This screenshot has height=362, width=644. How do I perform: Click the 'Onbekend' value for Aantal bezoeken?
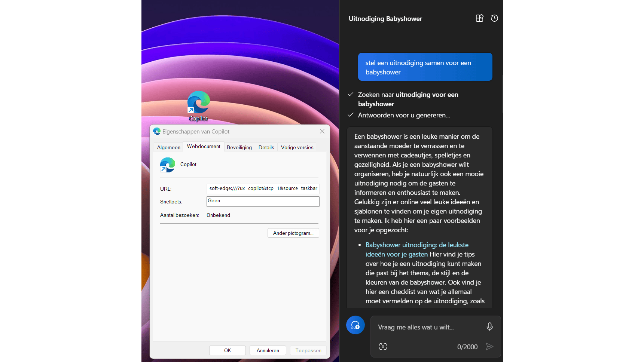(x=218, y=215)
